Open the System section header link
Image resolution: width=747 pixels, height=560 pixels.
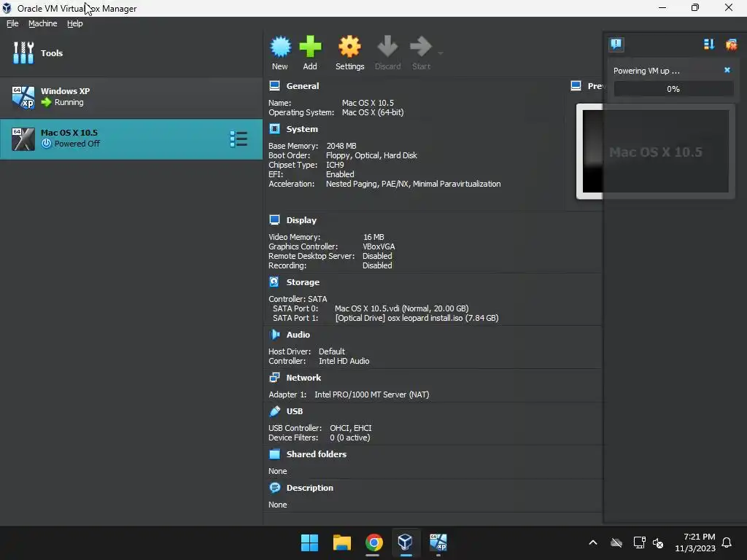coord(302,129)
